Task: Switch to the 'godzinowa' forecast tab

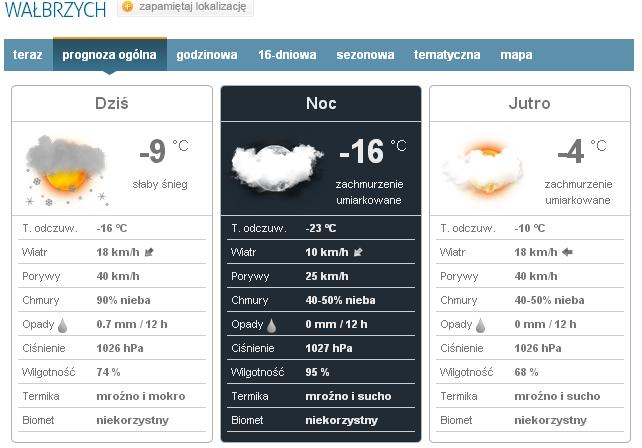Action: click(207, 55)
